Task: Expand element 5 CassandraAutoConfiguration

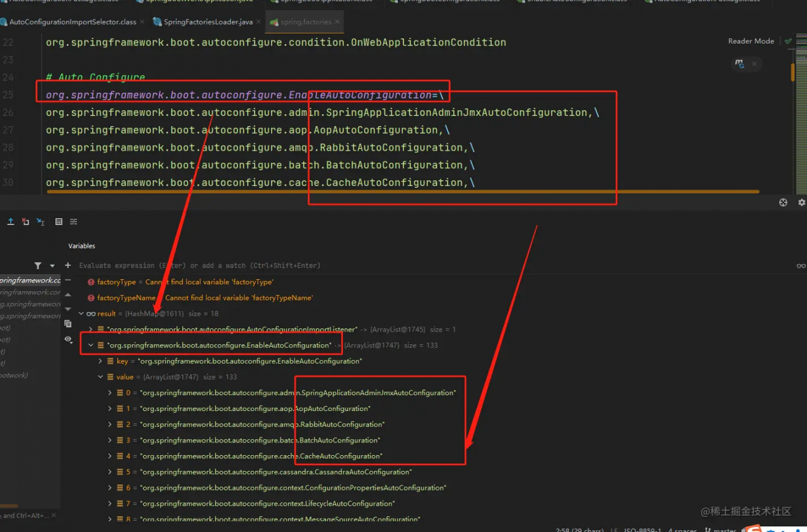Action: (x=110, y=471)
